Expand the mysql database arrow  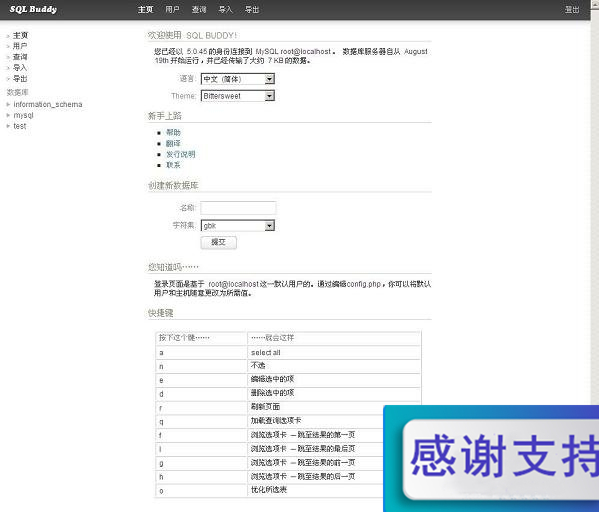click(x=8, y=115)
